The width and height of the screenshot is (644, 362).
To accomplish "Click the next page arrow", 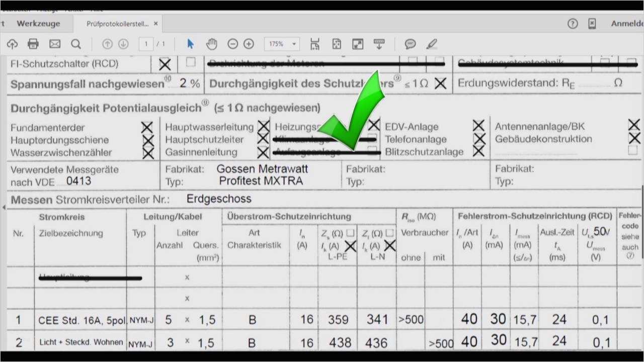I will (x=123, y=44).
